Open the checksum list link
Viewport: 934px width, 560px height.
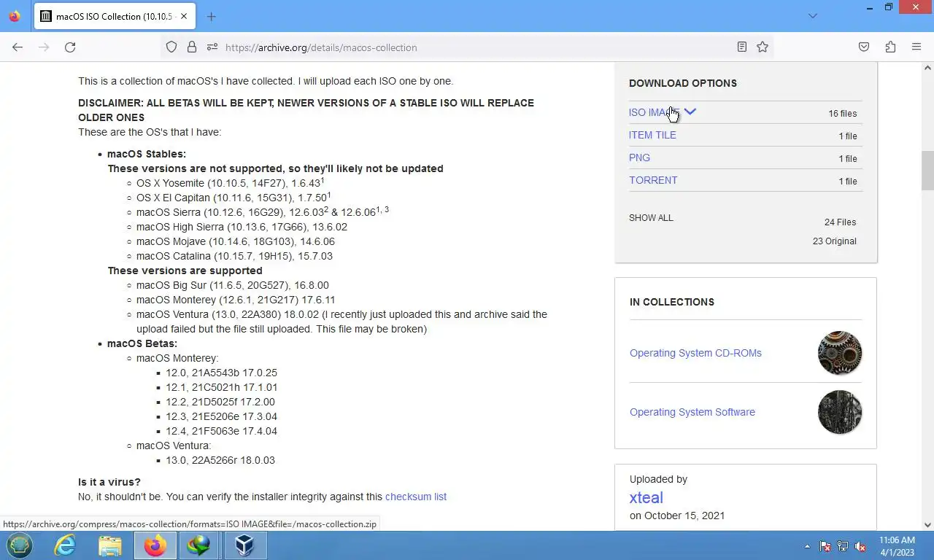coord(416,497)
